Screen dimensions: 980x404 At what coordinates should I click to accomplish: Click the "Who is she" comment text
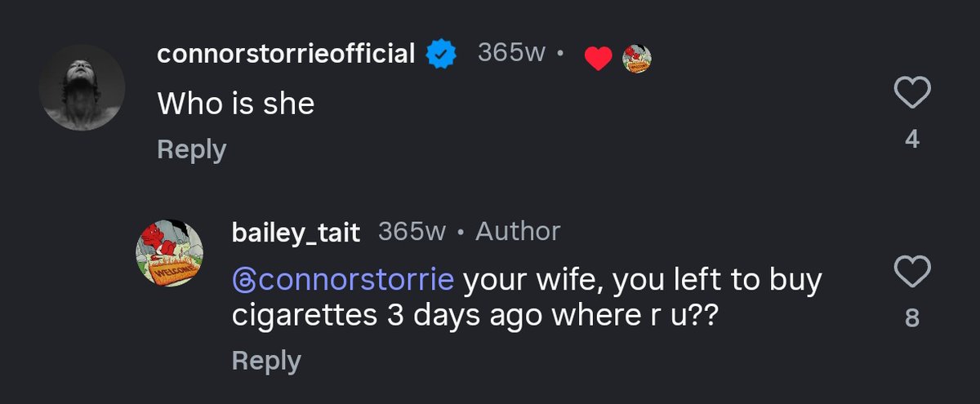point(235,103)
